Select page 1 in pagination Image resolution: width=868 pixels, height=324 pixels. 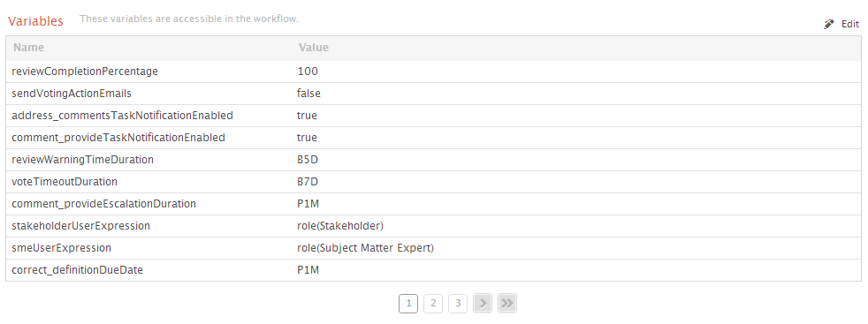408,303
